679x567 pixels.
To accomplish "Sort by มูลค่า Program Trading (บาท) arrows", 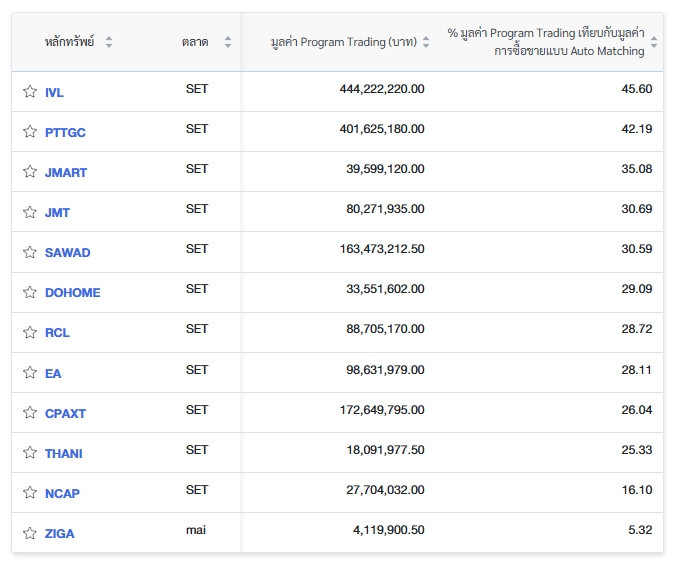I will (x=426, y=42).
